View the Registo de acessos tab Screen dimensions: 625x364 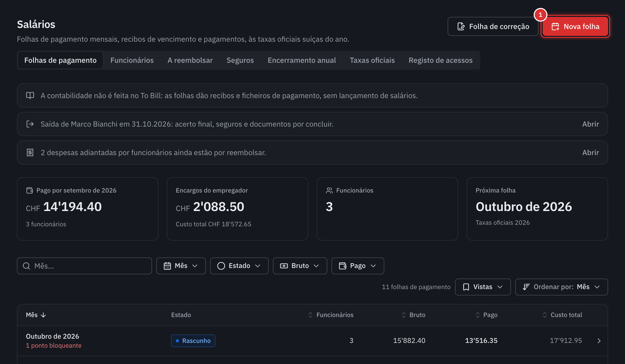(x=441, y=60)
